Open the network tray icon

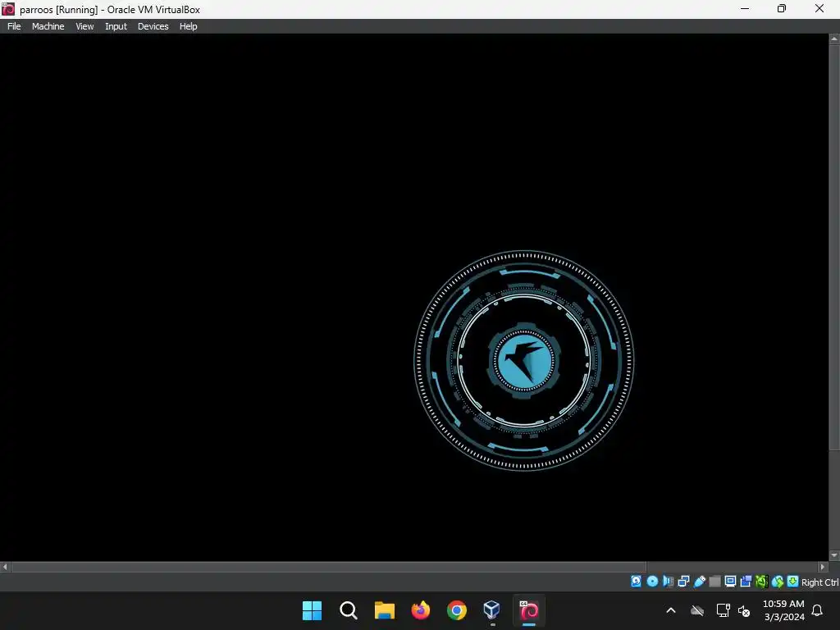(x=723, y=610)
